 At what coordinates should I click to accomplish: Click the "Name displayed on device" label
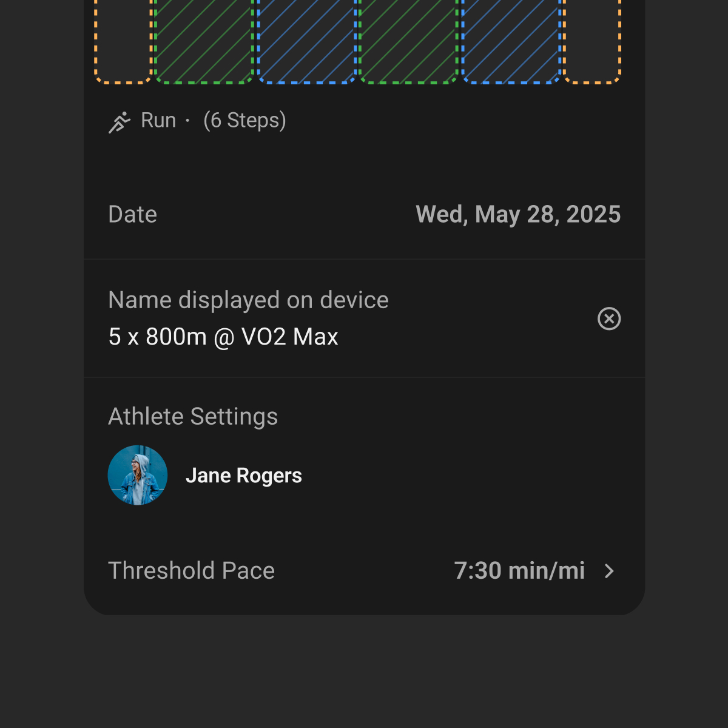248,300
